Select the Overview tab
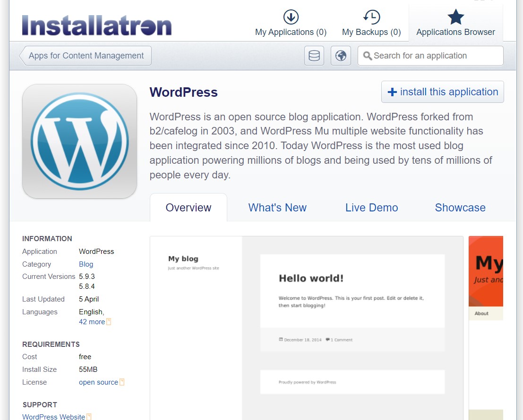The image size is (523, 420). [x=189, y=208]
